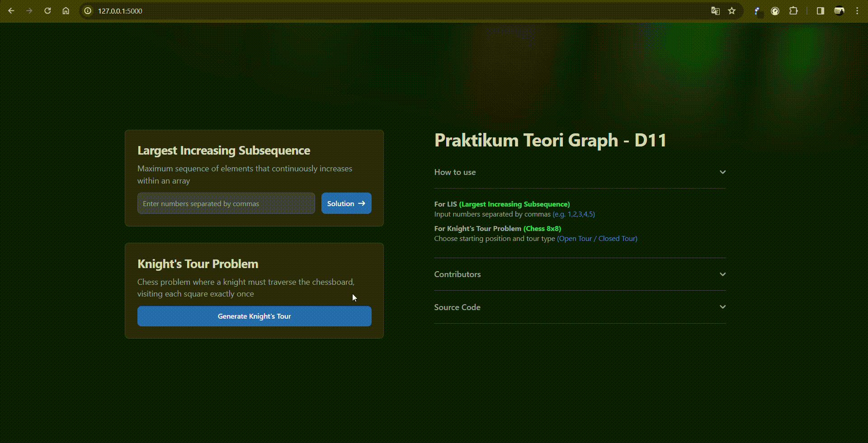Open the Chrome three-dot menu

pyautogui.click(x=857, y=11)
